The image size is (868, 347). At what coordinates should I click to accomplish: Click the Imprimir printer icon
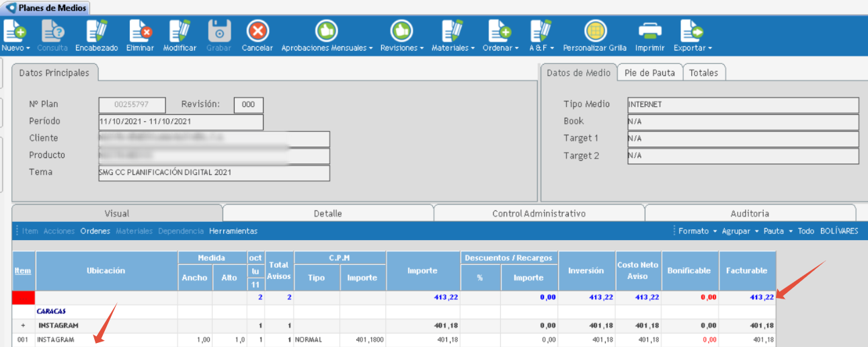point(649,31)
